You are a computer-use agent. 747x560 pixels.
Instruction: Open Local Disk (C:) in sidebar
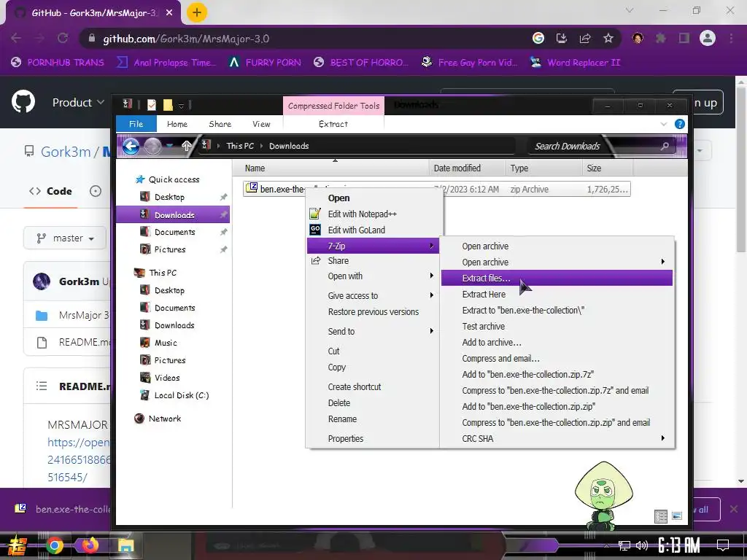[181, 395]
